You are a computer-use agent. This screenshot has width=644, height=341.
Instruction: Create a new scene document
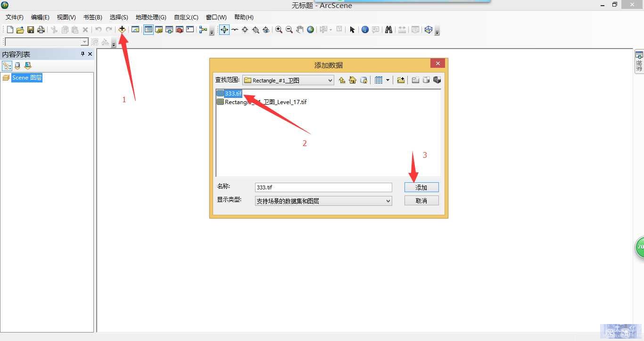(10, 30)
